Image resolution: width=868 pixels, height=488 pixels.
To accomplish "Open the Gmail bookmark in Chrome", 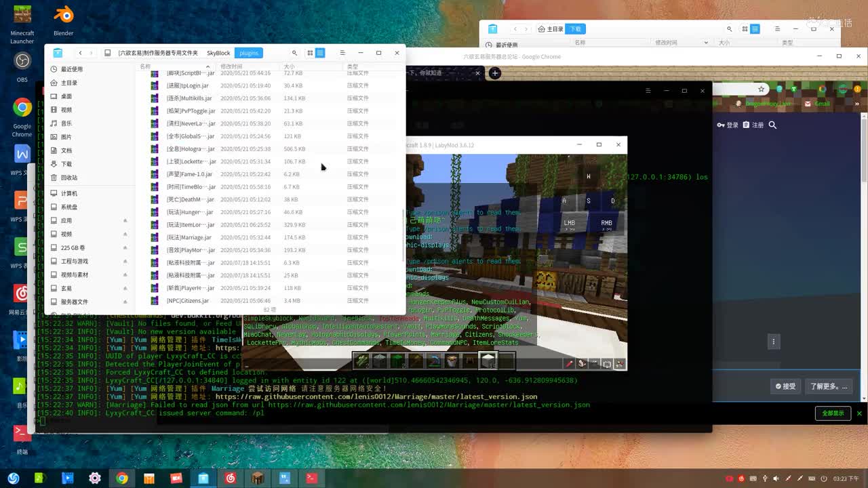I will tap(818, 104).
